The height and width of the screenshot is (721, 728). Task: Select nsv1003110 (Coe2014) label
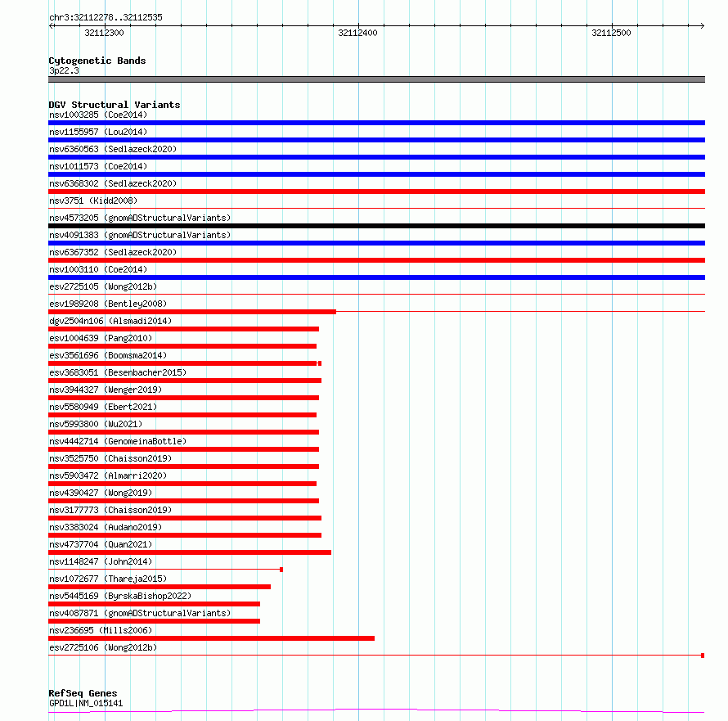pyautogui.click(x=98, y=269)
